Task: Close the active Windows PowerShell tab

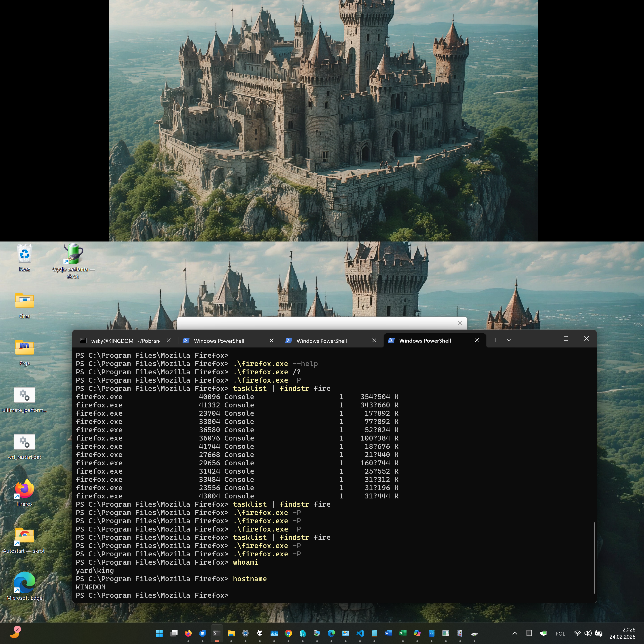Action: pyautogui.click(x=477, y=340)
